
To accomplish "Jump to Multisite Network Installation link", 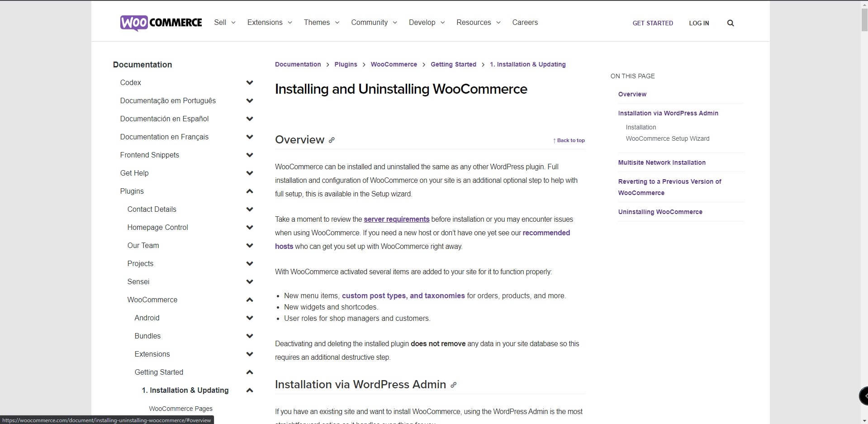I will coord(662,162).
